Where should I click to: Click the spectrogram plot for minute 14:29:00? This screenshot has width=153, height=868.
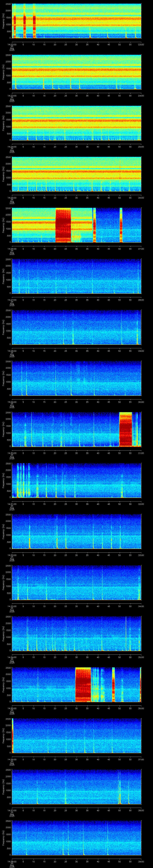(77, 378)
